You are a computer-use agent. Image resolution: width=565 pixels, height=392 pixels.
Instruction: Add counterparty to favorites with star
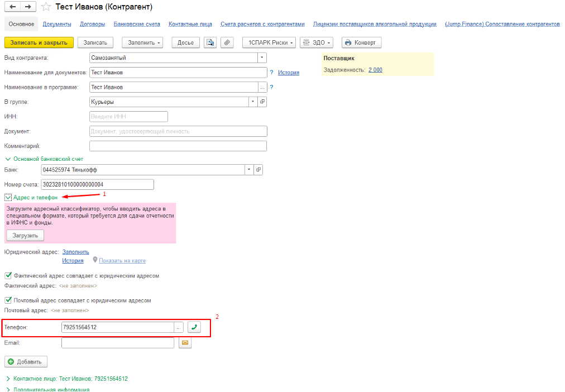click(46, 7)
